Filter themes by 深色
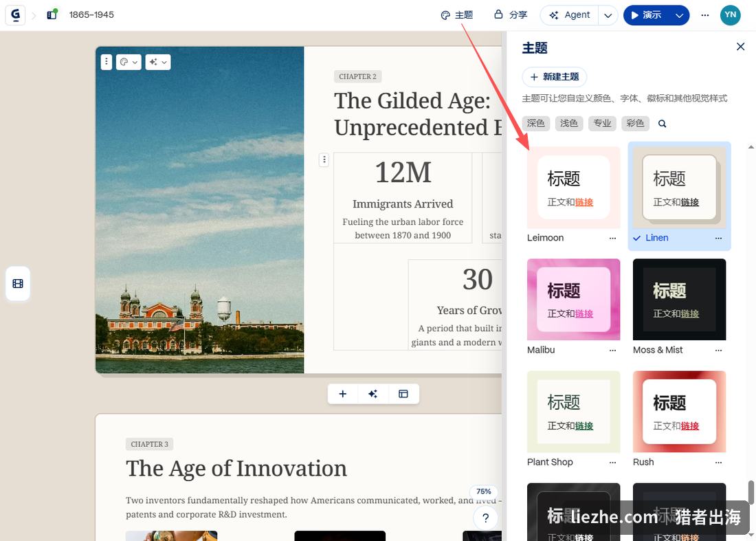 click(x=535, y=124)
